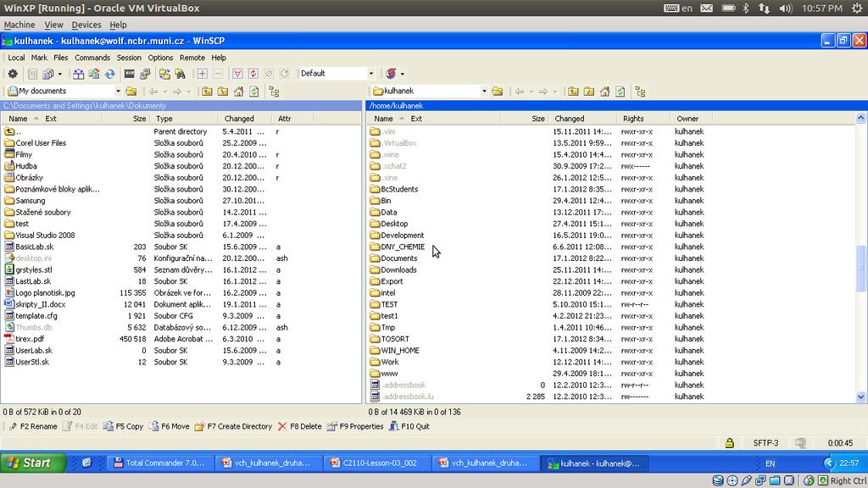Open the Session menu
The image size is (868, 488).
(129, 58)
